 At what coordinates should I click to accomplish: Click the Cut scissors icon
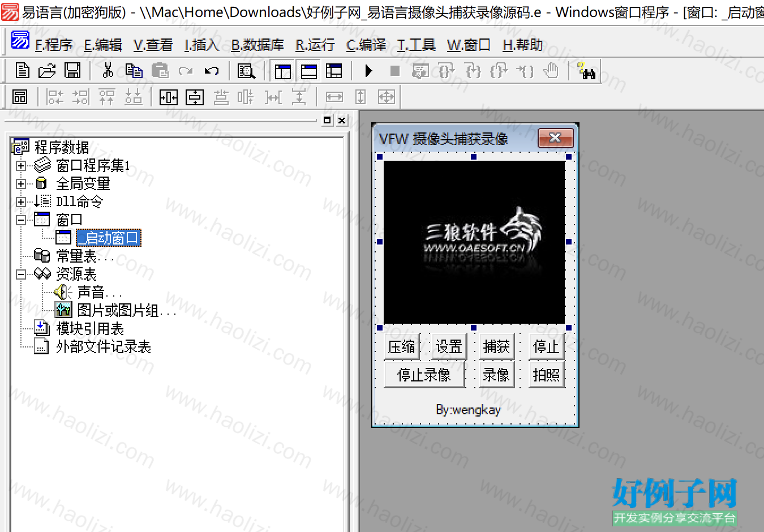108,71
